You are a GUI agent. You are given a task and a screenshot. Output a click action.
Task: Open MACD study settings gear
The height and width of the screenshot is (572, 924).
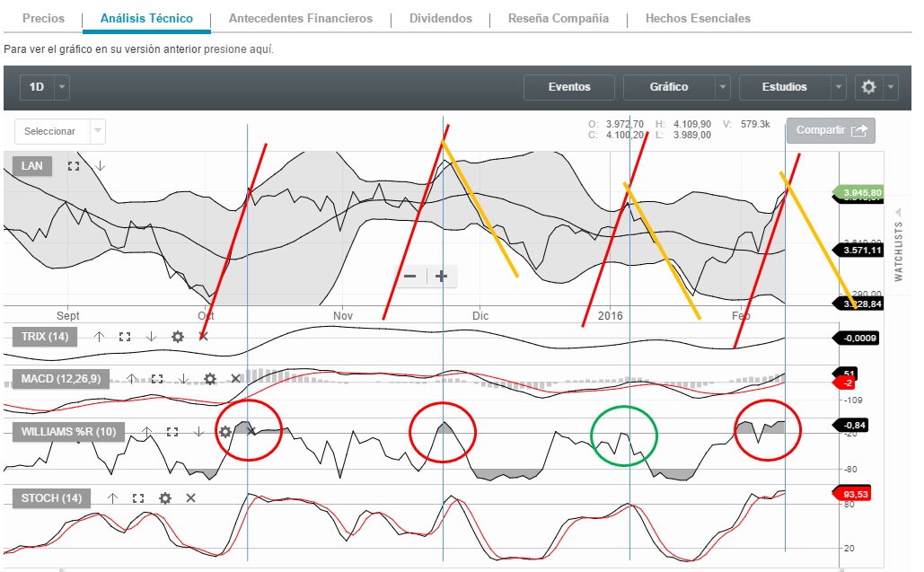[210, 379]
